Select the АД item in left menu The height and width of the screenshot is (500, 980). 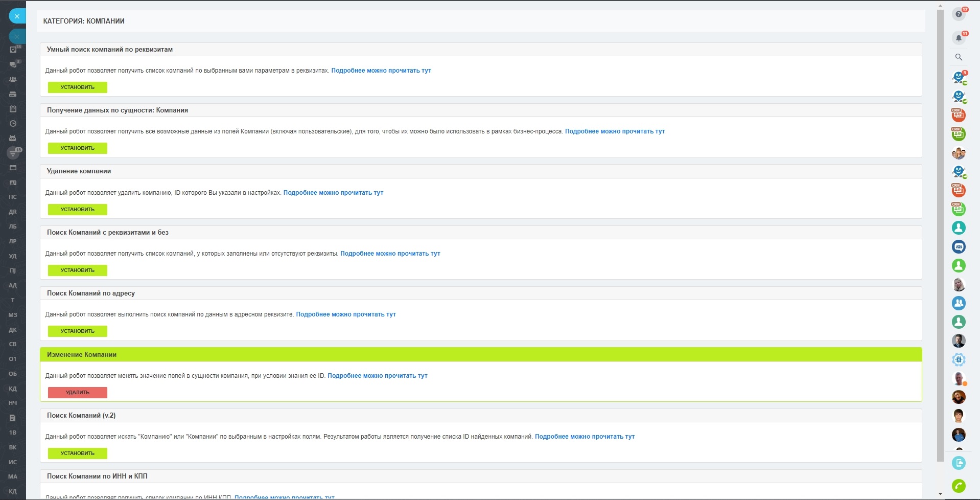point(13,285)
